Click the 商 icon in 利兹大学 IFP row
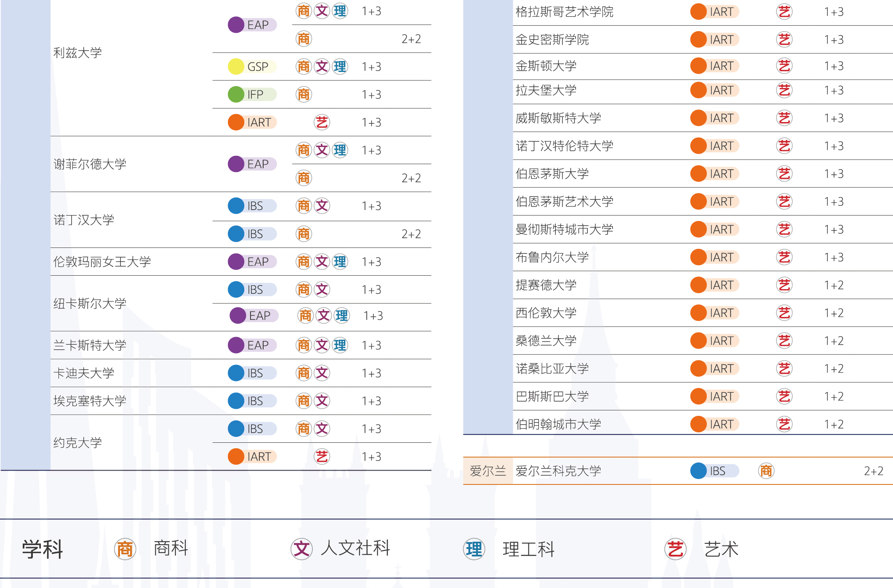 [x=303, y=94]
